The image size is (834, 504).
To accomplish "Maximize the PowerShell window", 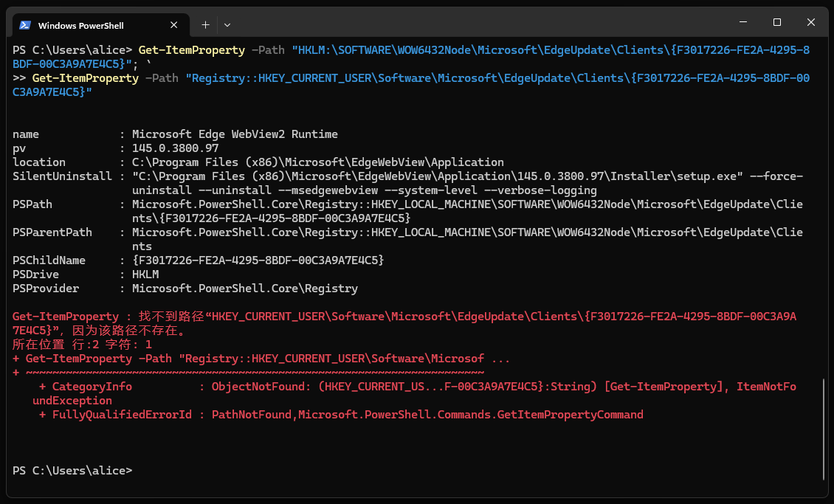I will point(777,22).
